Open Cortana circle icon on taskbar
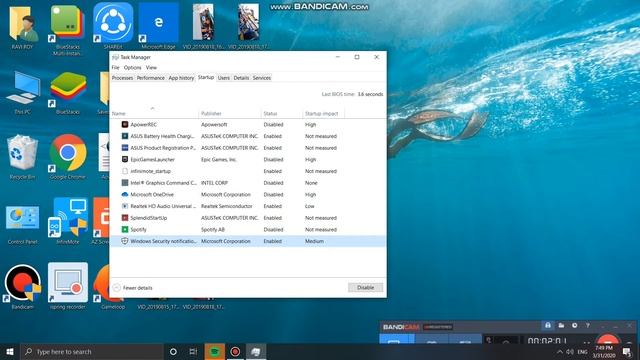Screen dimensions: 640x360 tap(173, 351)
